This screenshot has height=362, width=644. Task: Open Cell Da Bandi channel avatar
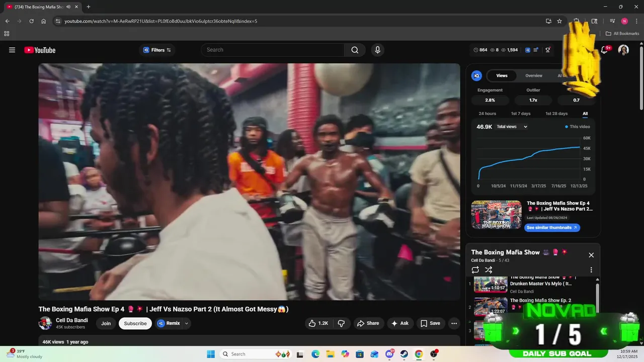pos(45,323)
